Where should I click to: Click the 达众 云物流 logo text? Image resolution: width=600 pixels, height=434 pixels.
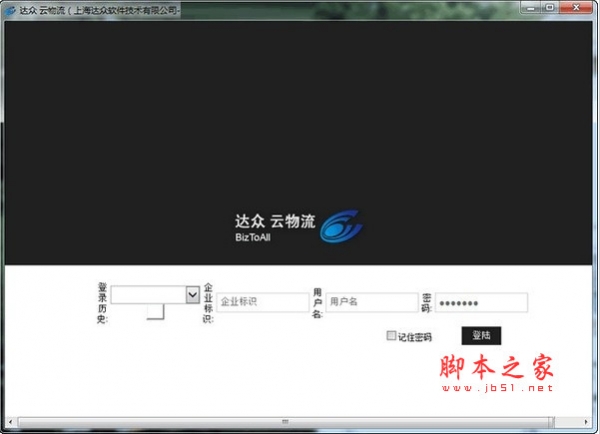click(275, 221)
